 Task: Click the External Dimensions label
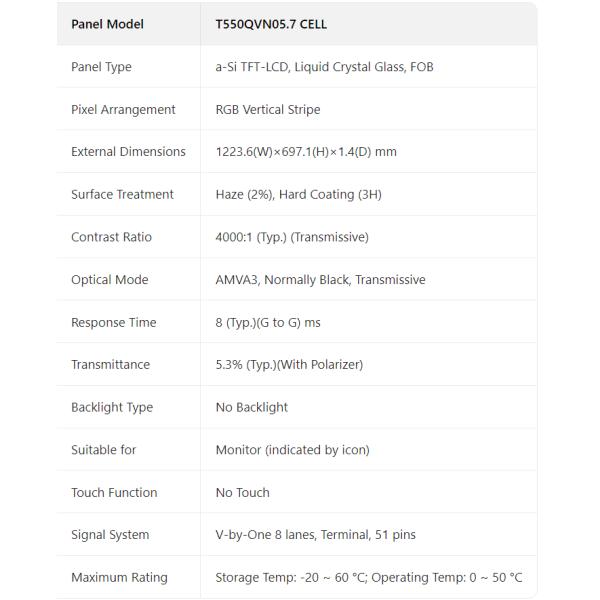point(128,152)
